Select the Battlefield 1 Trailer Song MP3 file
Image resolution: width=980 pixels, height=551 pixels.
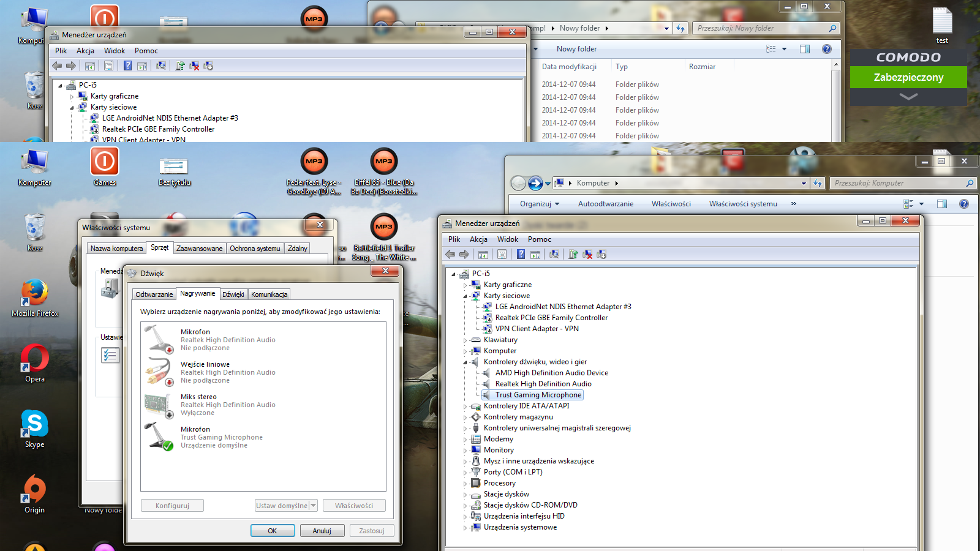pyautogui.click(x=384, y=238)
